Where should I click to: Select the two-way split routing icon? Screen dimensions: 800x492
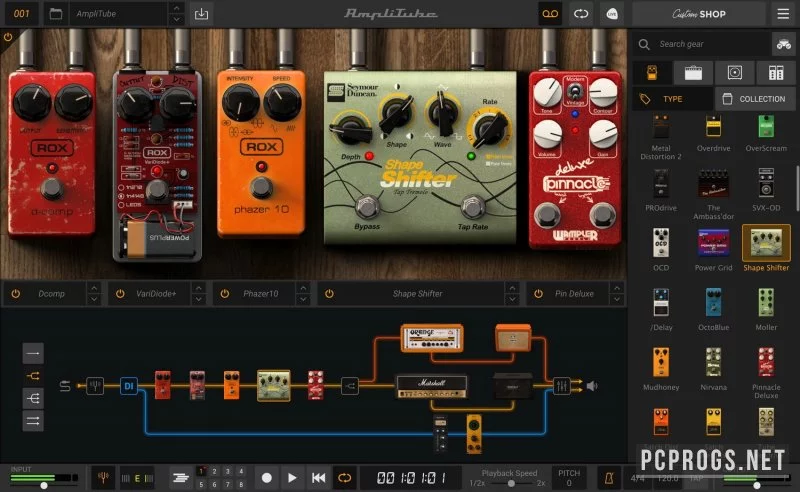[x=33, y=376]
